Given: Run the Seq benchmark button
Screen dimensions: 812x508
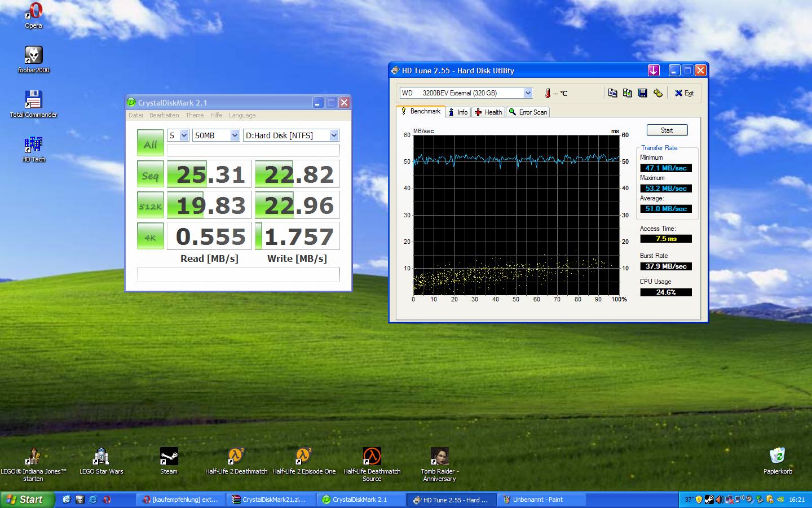Looking at the screenshot, I should [150, 174].
